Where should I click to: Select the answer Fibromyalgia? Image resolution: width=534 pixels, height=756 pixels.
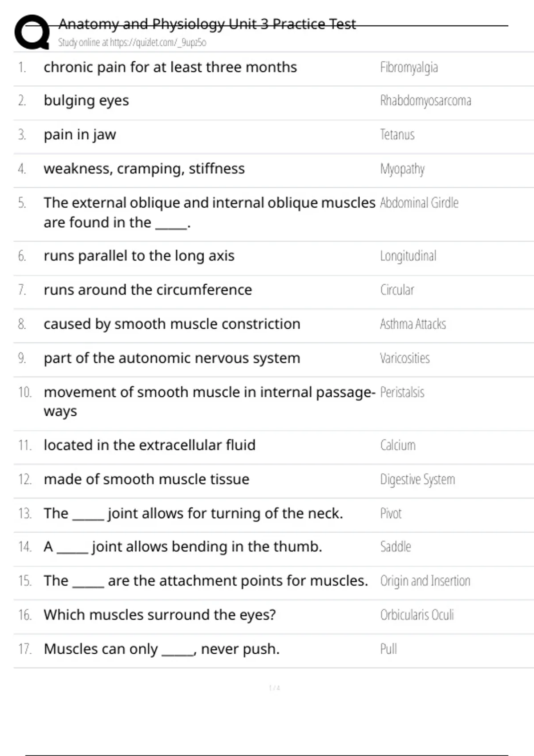coord(409,68)
